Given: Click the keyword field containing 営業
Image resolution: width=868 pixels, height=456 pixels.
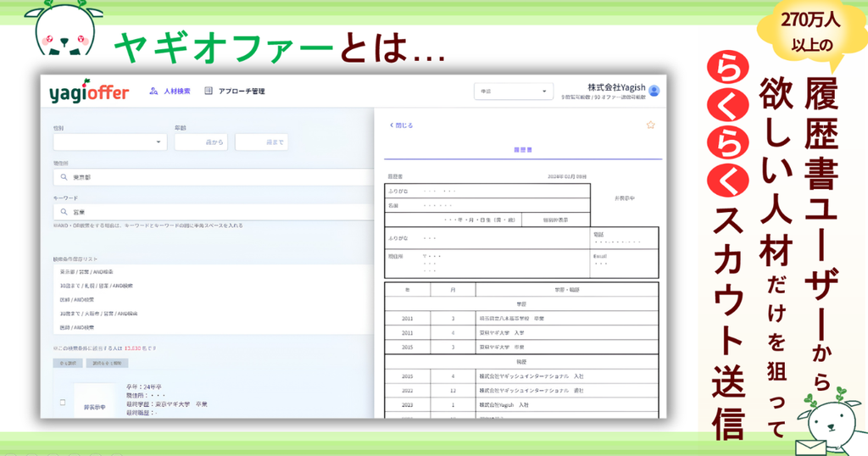Looking at the screenshot, I should [x=214, y=212].
